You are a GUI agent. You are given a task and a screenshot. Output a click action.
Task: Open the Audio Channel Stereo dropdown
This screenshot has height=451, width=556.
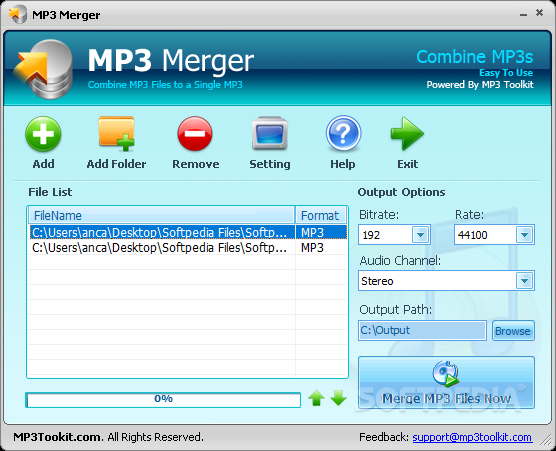[x=524, y=281]
